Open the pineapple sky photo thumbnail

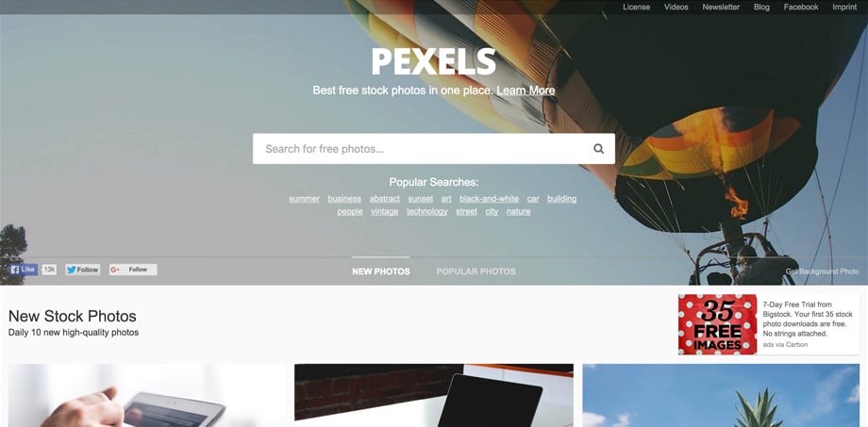click(x=722, y=396)
